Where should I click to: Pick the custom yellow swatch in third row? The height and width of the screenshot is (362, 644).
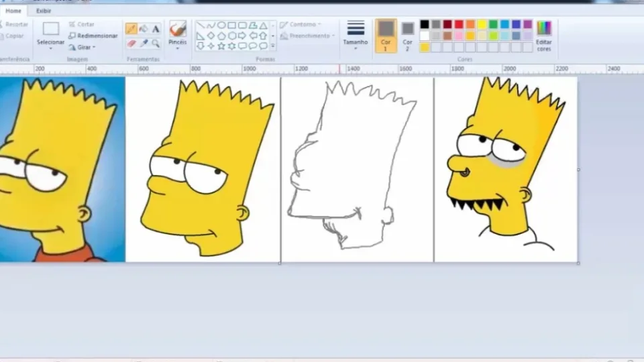(x=425, y=48)
